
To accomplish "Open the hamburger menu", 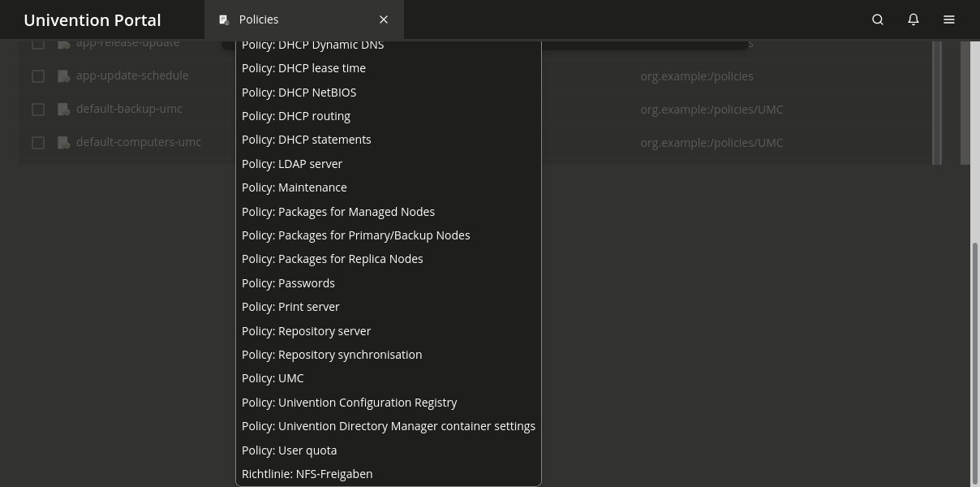I will tap(949, 19).
